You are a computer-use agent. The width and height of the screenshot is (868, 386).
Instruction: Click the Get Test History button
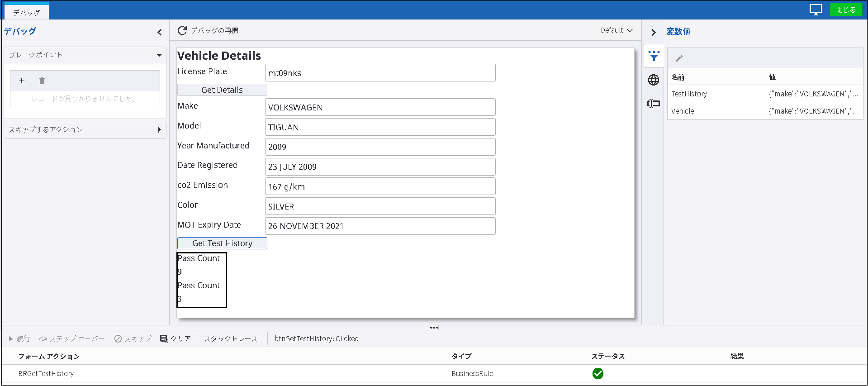(222, 243)
